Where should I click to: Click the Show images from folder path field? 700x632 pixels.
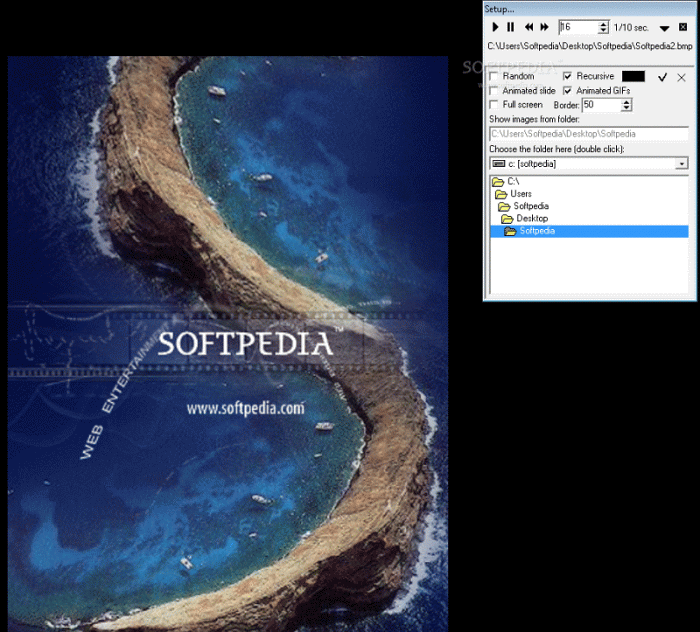589,134
